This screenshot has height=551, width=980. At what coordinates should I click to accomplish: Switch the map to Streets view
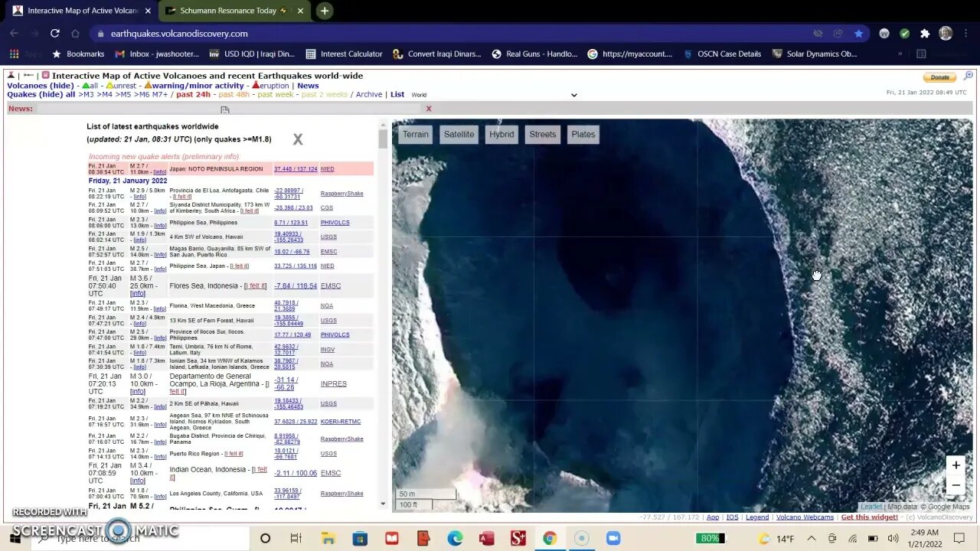[x=543, y=134]
